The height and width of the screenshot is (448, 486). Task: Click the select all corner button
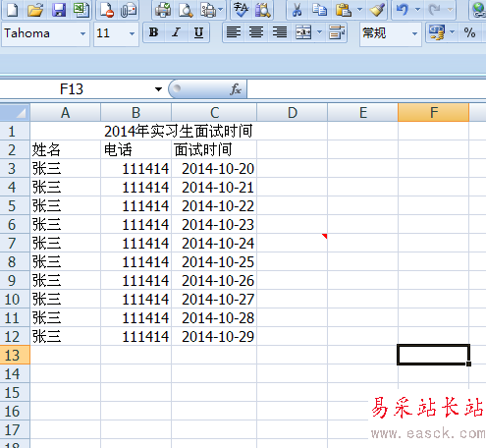click(15, 113)
